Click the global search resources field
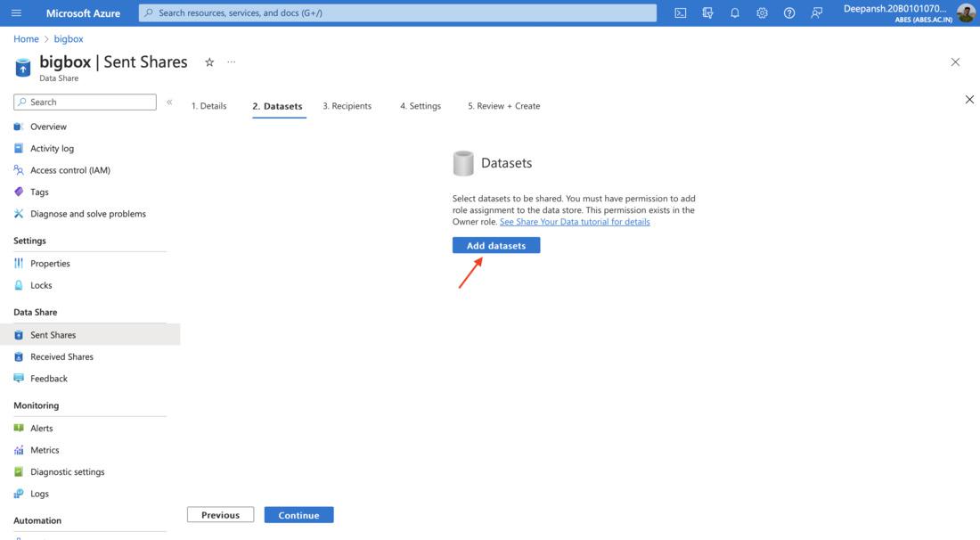Viewport: 980px width, 540px height. [397, 12]
